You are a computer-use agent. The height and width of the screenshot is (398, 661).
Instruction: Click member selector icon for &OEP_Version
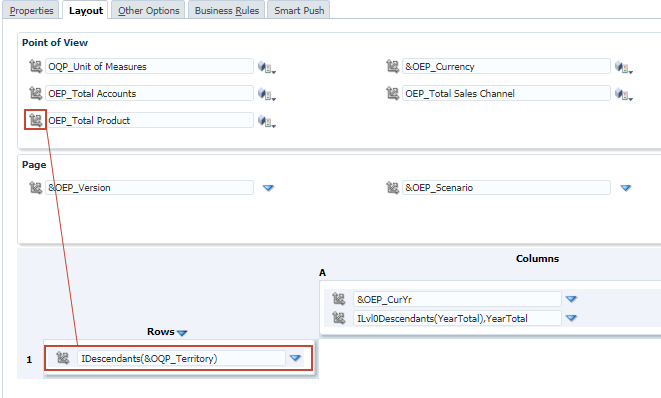click(x=35, y=187)
